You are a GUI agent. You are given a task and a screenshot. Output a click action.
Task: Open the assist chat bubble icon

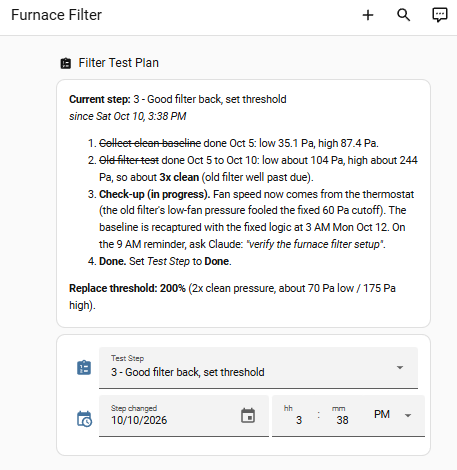(440, 15)
